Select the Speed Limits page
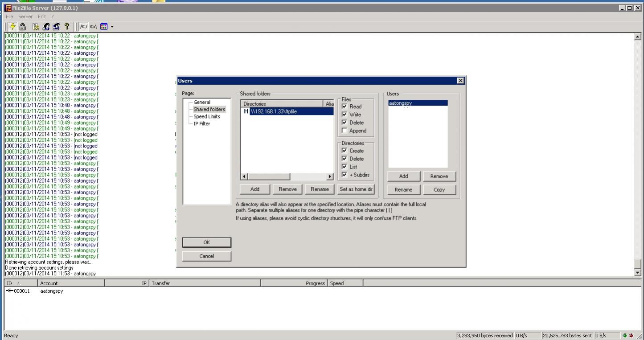This screenshot has height=340, width=644. point(207,116)
